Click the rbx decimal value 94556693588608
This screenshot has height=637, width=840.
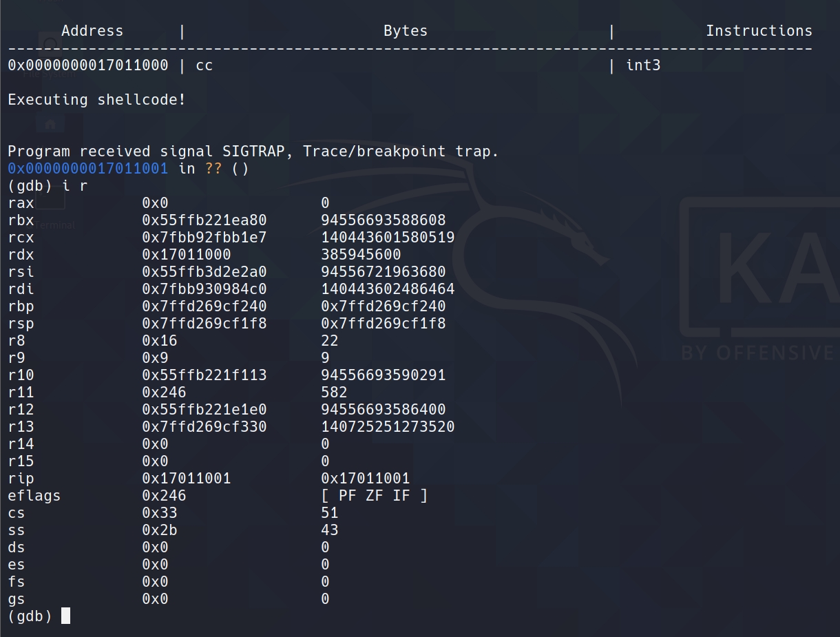383,220
